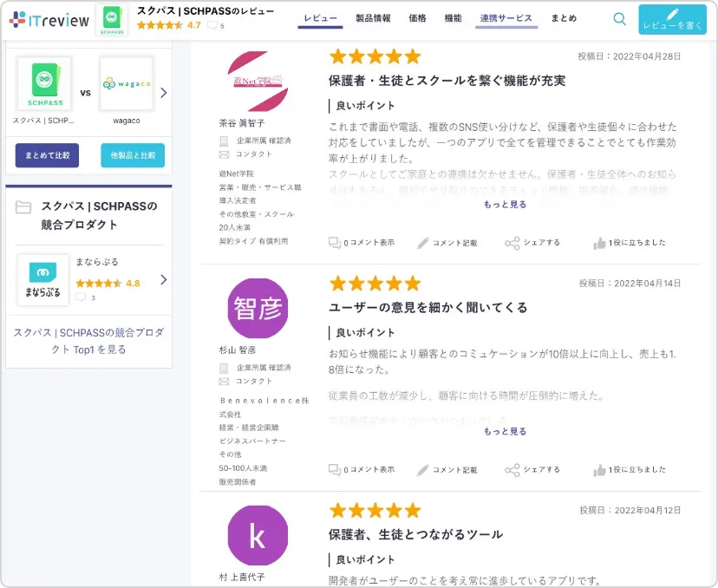Click the search magnifier icon in header

619,19
